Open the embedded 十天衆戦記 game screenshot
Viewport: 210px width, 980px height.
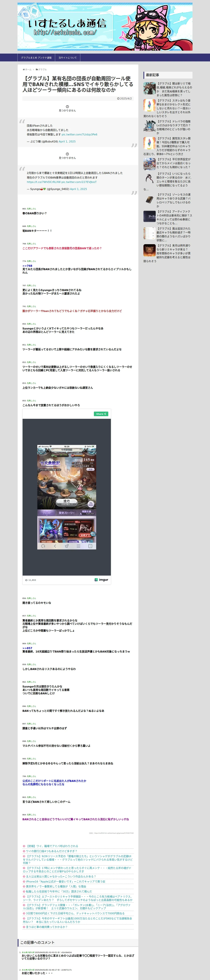[67, 497]
